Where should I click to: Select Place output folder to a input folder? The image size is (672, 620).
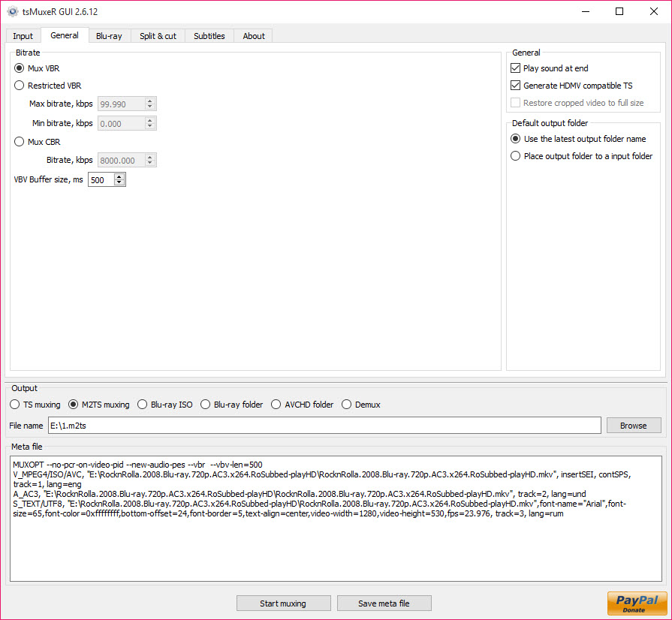582,156
